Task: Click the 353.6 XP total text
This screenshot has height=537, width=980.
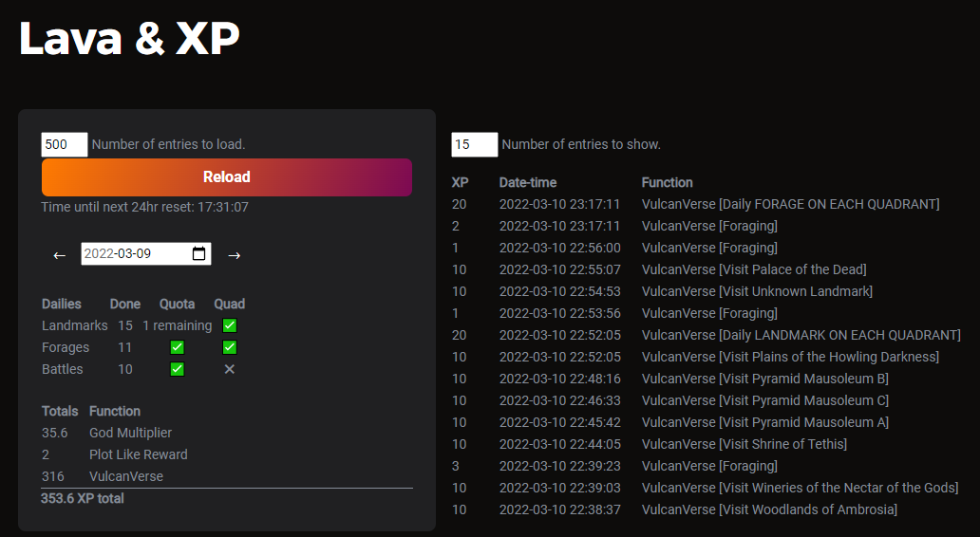Action: point(83,498)
